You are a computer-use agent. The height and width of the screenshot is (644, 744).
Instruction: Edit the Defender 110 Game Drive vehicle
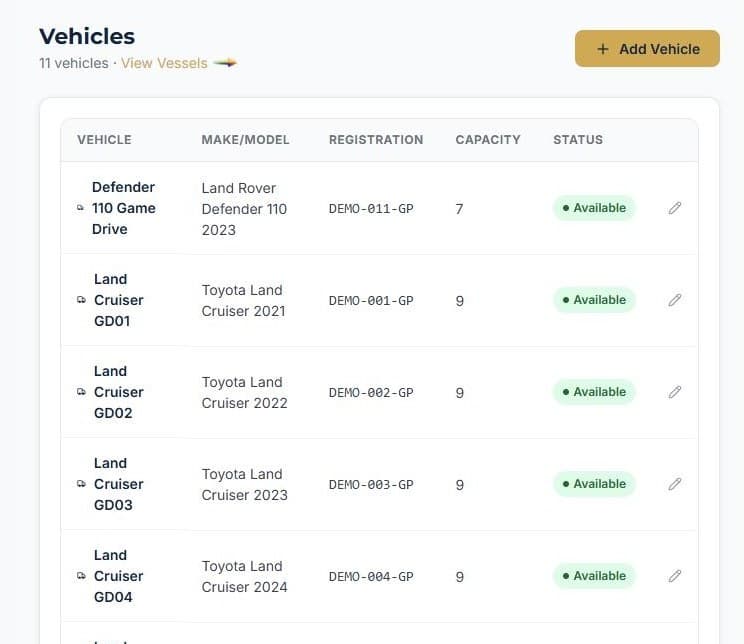pos(675,208)
